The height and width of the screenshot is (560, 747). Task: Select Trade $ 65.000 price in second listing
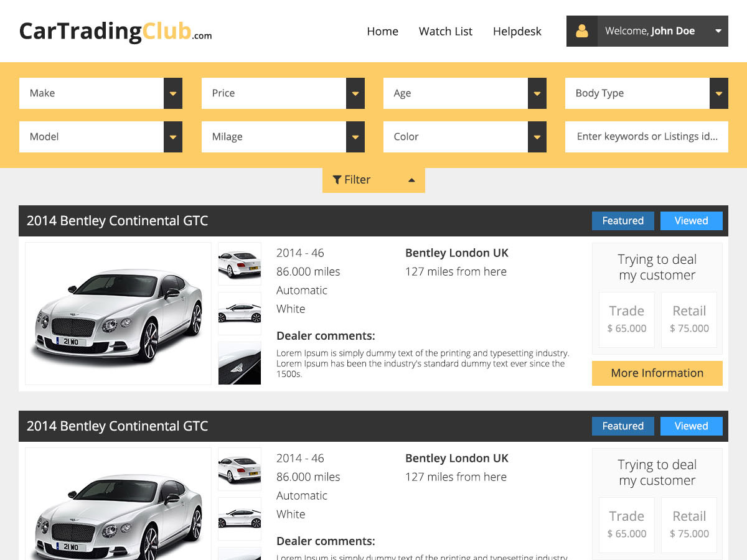[627, 525]
